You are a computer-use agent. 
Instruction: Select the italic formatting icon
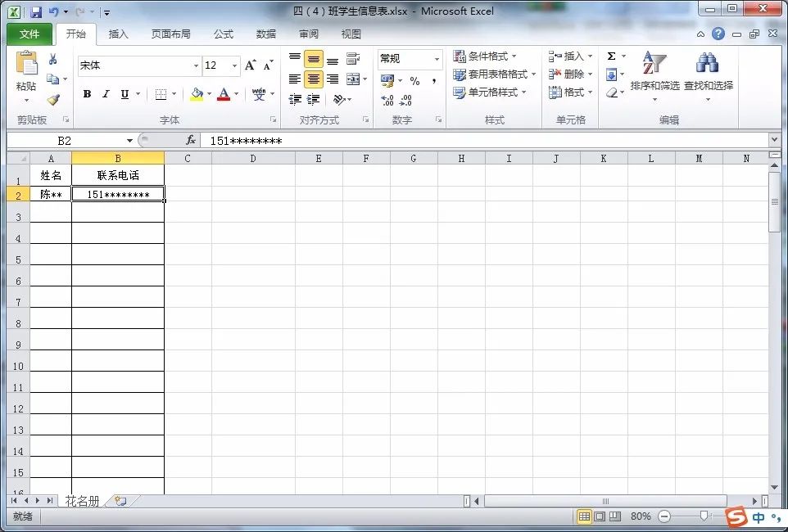pyautogui.click(x=104, y=94)
